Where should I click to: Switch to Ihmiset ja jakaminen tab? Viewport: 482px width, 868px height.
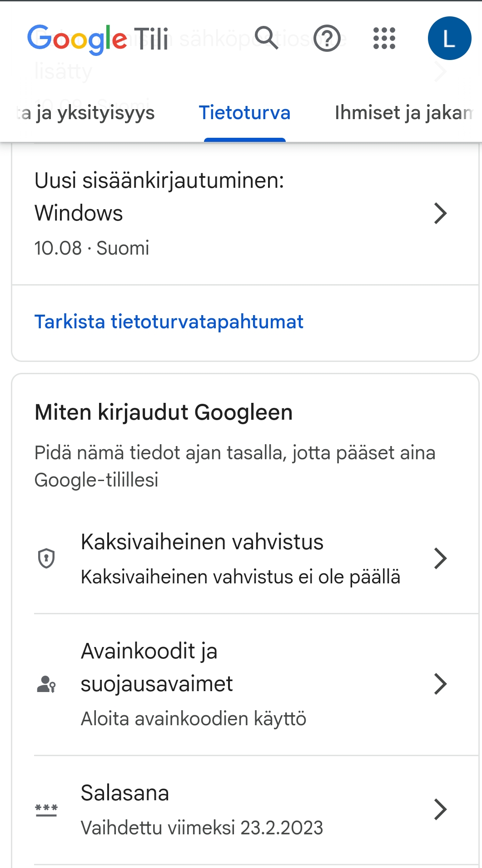tap(403, 113)
